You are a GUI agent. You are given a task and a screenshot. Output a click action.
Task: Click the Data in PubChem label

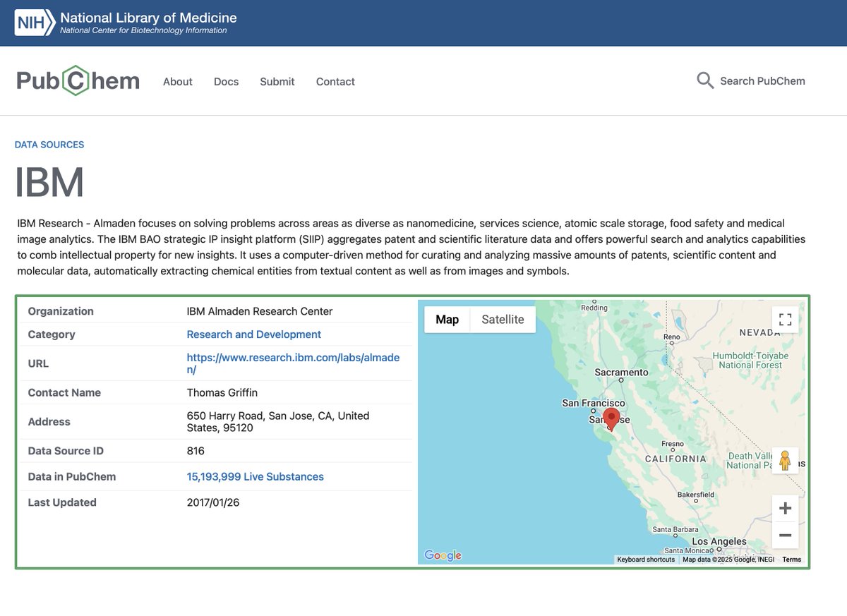coord(72,477)
